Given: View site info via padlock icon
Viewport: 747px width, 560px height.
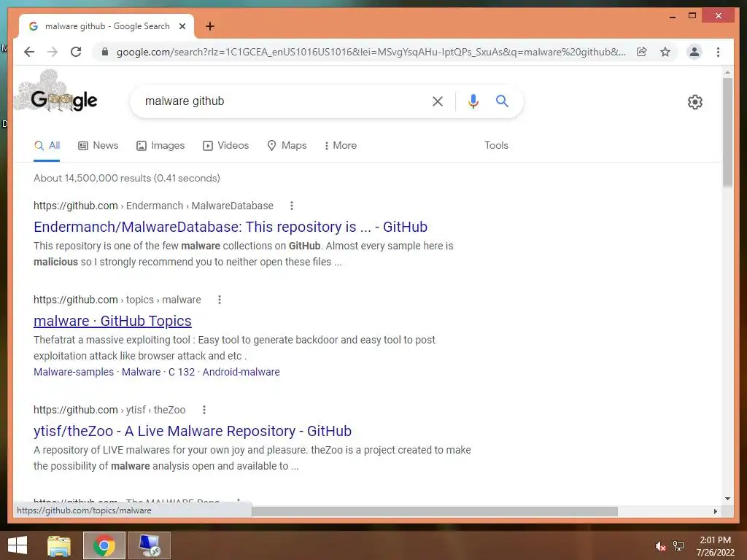Looking at the screenshot, I should 105,52.
